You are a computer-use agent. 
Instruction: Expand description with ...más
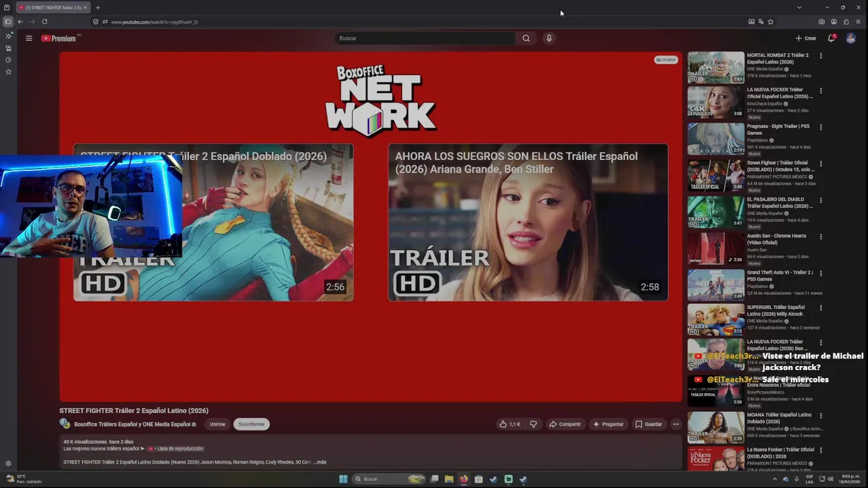point(319,462)
